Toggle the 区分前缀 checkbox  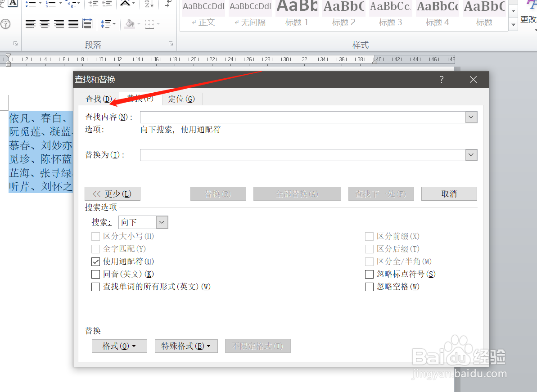coord(369,236)
